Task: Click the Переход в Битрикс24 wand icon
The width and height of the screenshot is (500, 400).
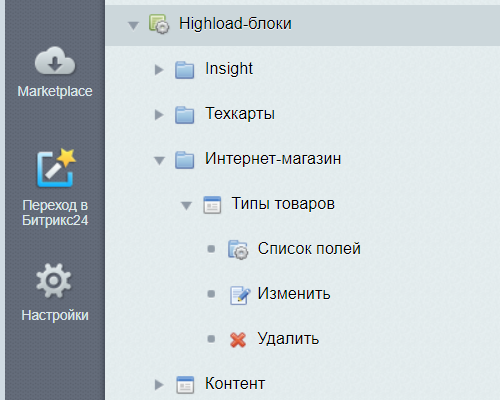Action: [56, 168]
